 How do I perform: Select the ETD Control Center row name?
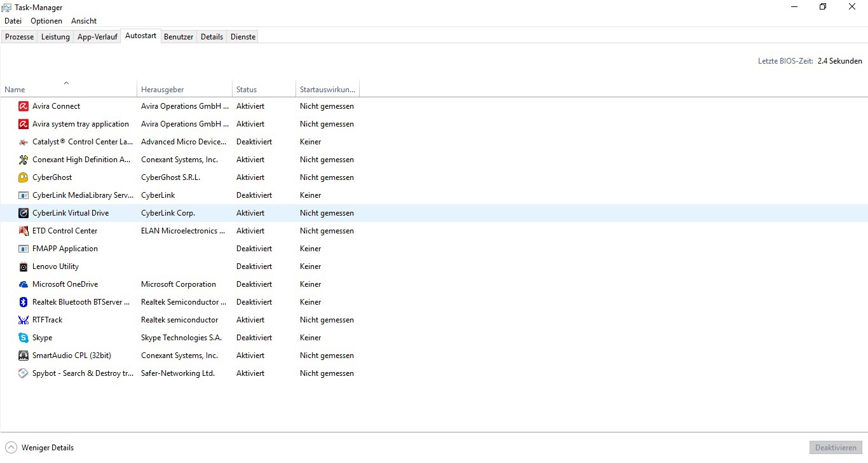(x=65, y=231)
